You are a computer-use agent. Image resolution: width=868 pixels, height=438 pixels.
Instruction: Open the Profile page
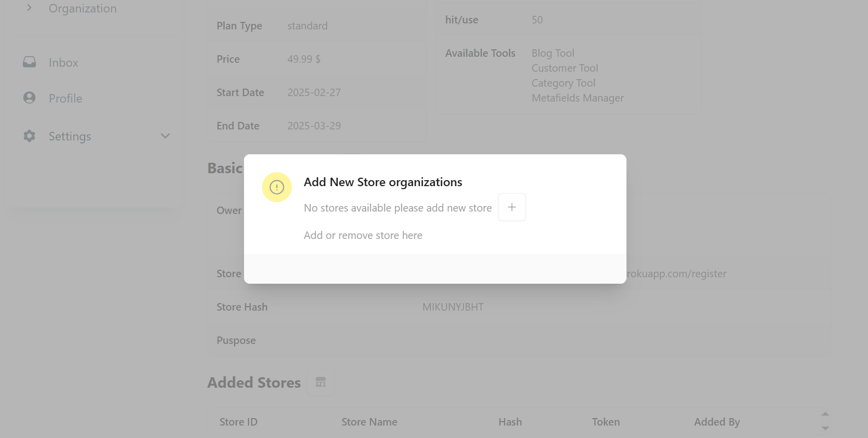point(65,99)
